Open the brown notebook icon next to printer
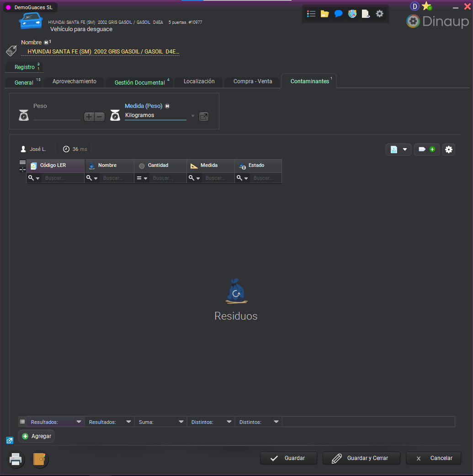473x476 pixels. [40, 459]
